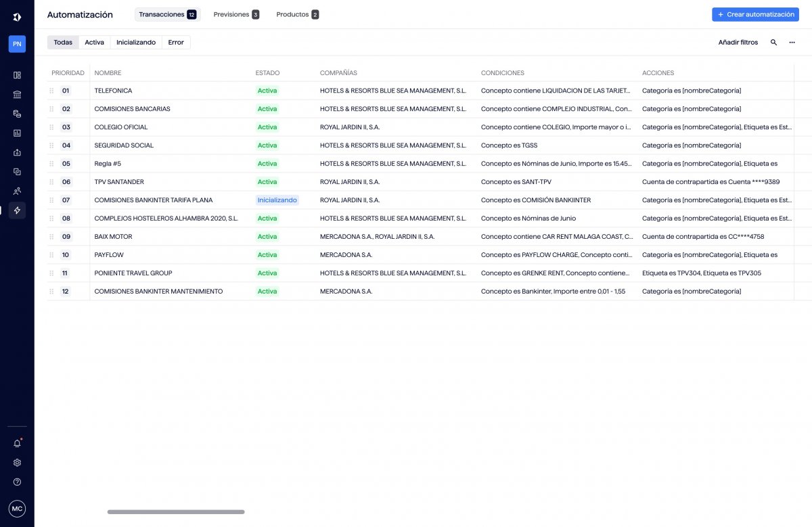The image size is (812, 527).
Task: Open the MC user avatar menu
Action: pos(17,509)
